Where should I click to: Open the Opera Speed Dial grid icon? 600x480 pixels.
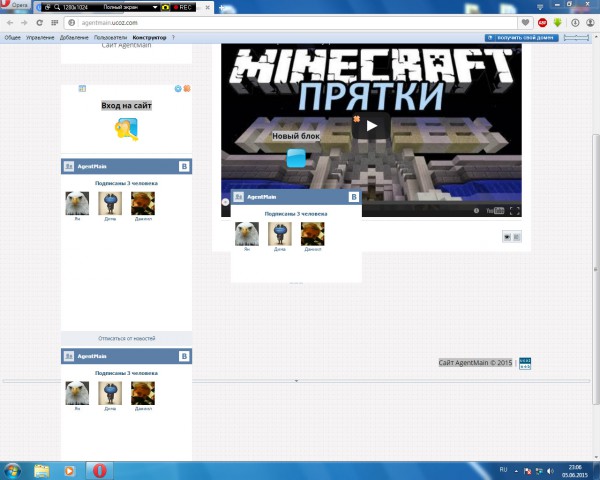click(54, 23)
